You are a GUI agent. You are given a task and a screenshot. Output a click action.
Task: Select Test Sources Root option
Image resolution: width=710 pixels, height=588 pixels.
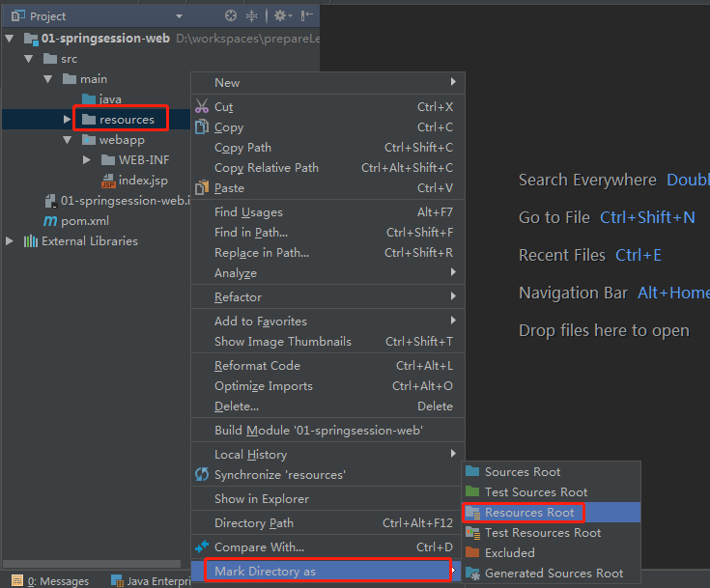(x=535, y=492)
